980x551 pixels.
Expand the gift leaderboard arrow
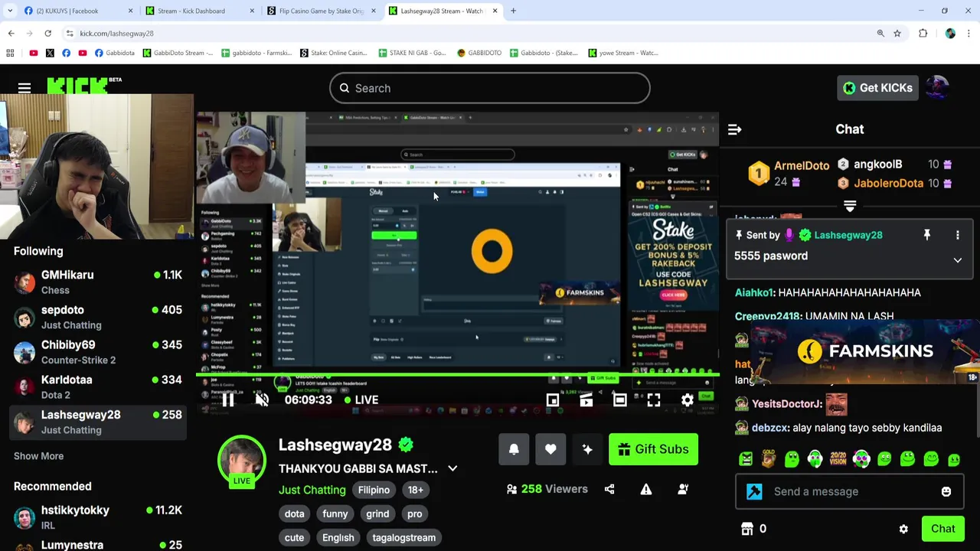pyautogui.click(x=850, y=207)
